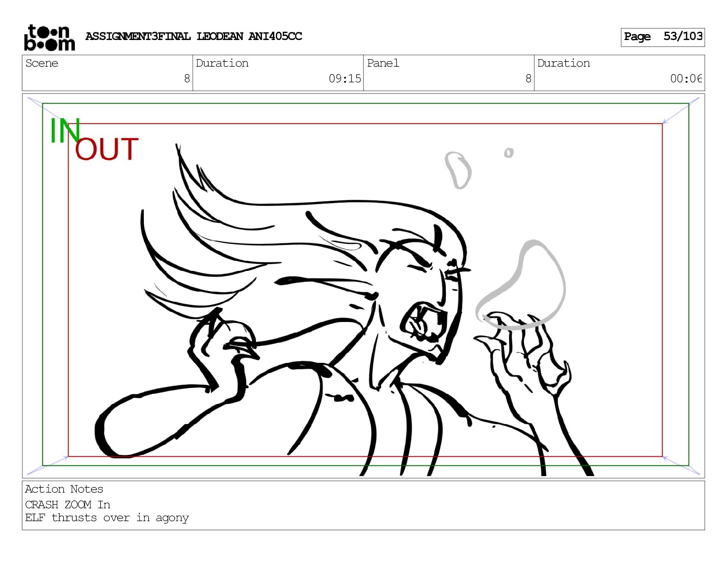728x563 pixels.
Task: Click the Action Notes heading
Action: tap(64, 489)
